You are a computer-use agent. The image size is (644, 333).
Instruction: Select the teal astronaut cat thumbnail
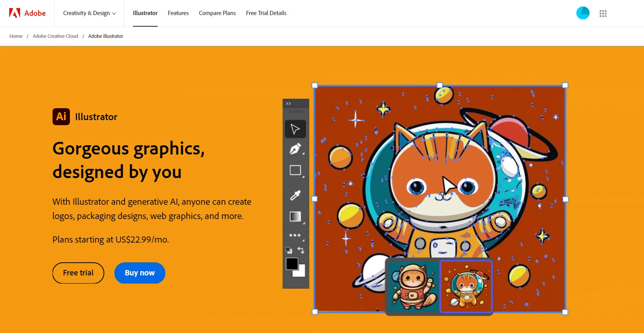pyautogui.click(x=413, y=286)
